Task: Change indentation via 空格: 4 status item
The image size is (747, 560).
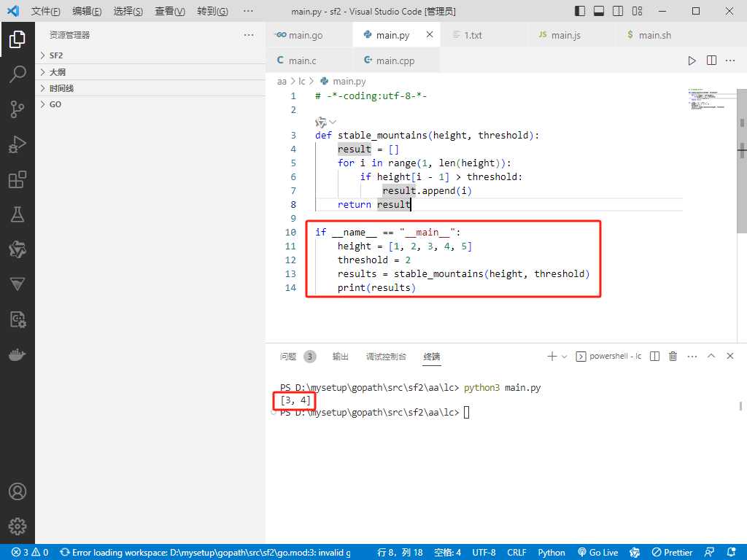Action: (x=447, y=553)
